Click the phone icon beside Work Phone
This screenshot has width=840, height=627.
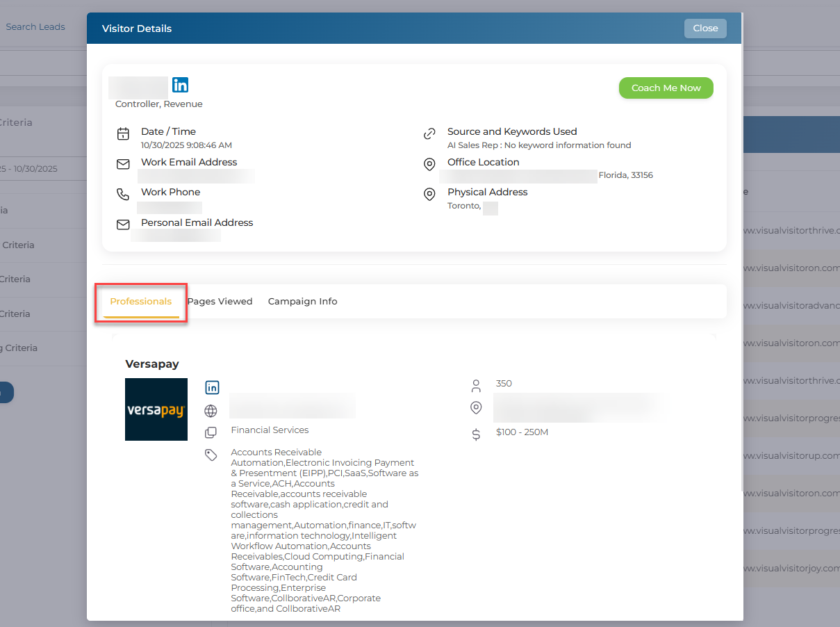[x=123, y=195]
